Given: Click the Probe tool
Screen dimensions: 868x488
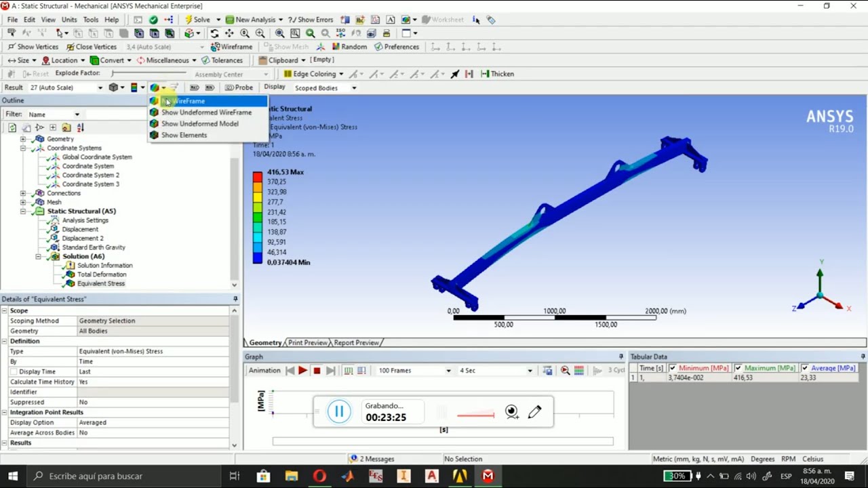Looking at the screenshot, I should [x=239, y=87].
